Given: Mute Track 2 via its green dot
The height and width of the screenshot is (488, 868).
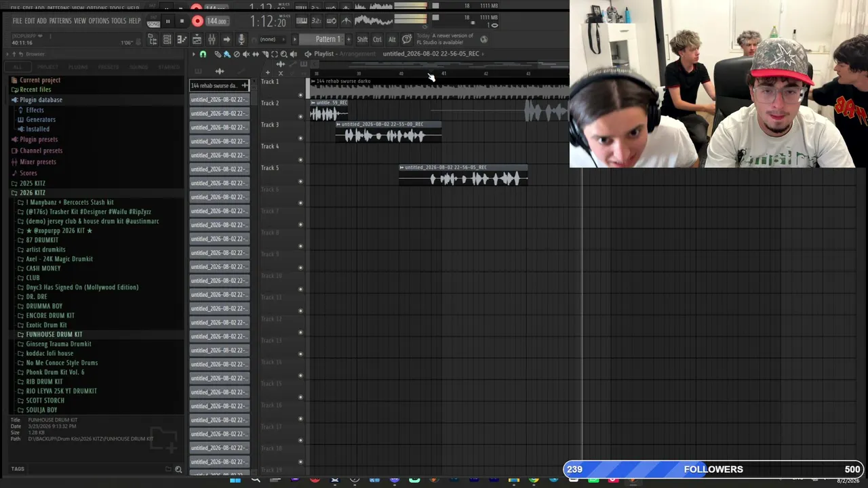Looking at the screenshot, I should coord(300,117).
